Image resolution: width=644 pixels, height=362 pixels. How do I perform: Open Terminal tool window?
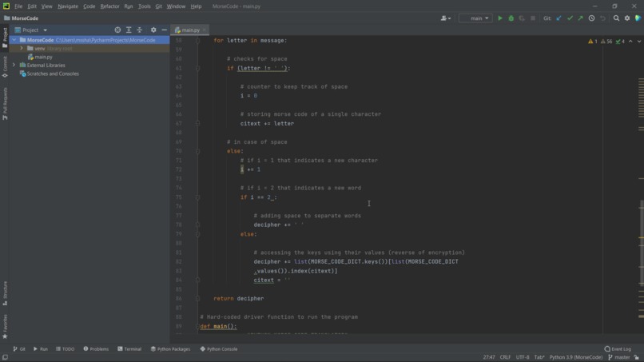point(129,349)
